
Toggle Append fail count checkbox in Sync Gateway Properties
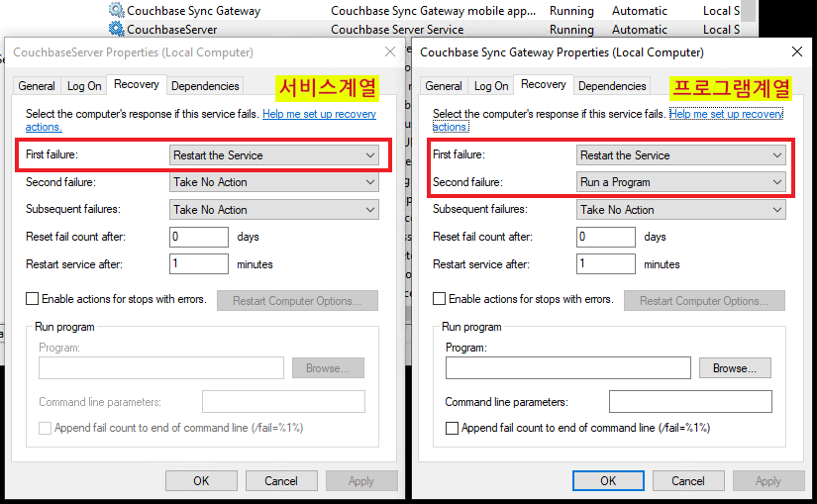point(453,428)
